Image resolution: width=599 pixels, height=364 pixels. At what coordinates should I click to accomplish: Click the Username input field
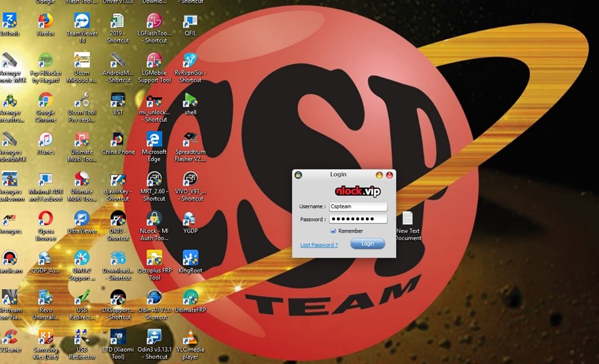pyautogui.click(x=358, y=206)
